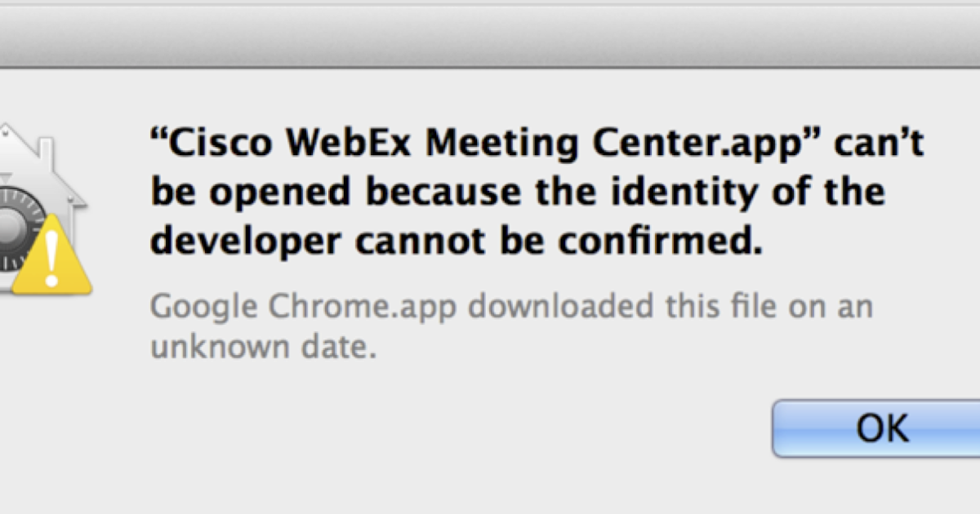Screen dimensions: 980x514
Task: Click the exclamation mark inside the warning triangle
Action: click(51, 253)
